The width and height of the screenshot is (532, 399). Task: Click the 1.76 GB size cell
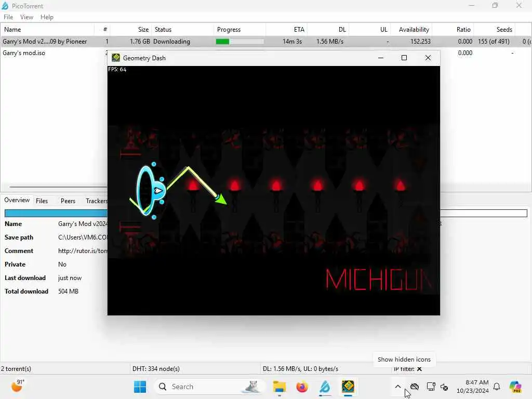(140, 42)
